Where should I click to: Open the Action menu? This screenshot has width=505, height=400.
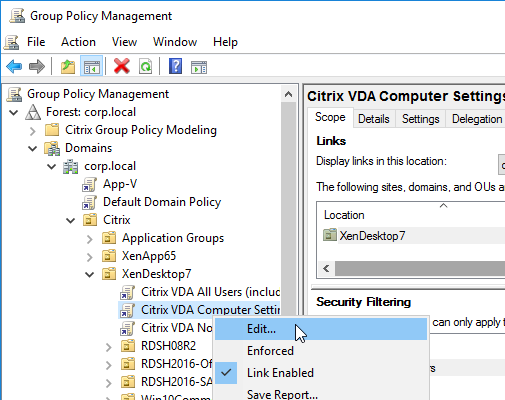(x=78, y=42)
